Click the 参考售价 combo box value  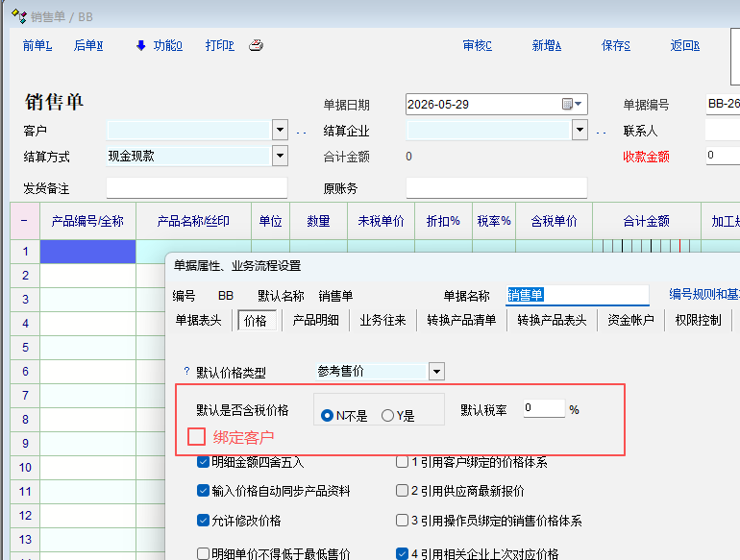click(x=371, y=372)
